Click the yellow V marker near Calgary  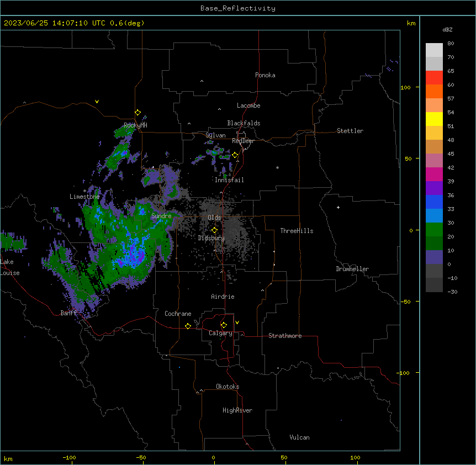point(237,323)
